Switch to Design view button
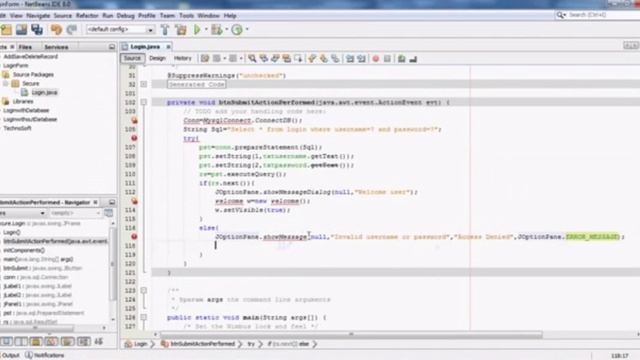 click(157, 58)
